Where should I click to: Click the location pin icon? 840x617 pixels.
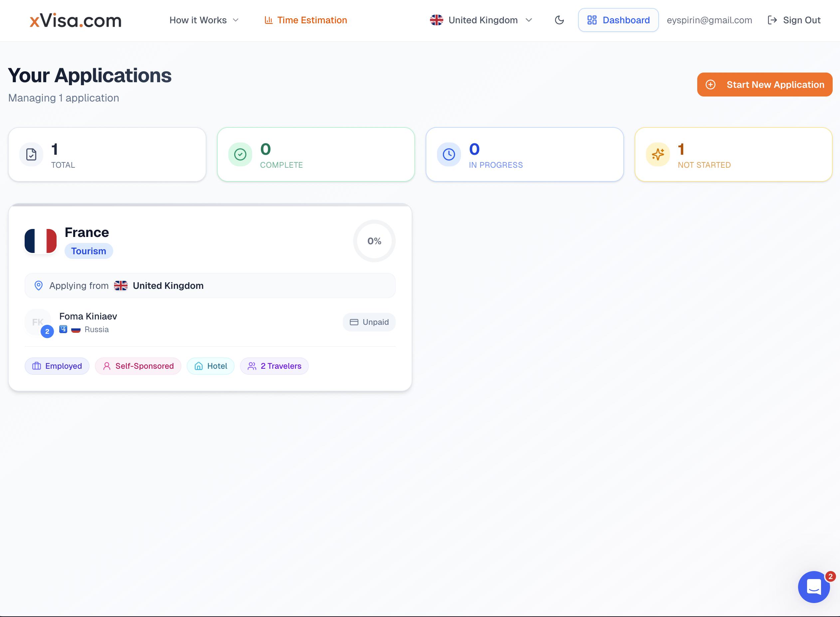(39, 286)
